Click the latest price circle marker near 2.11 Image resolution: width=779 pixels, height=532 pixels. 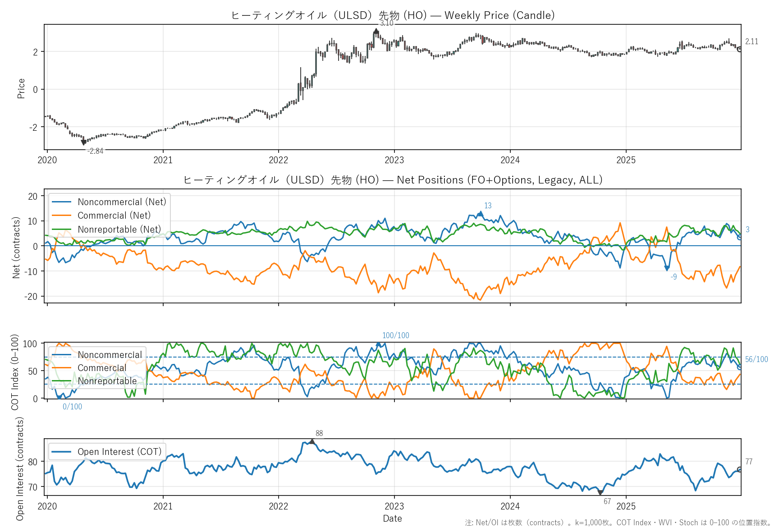(x=739, y=49)
